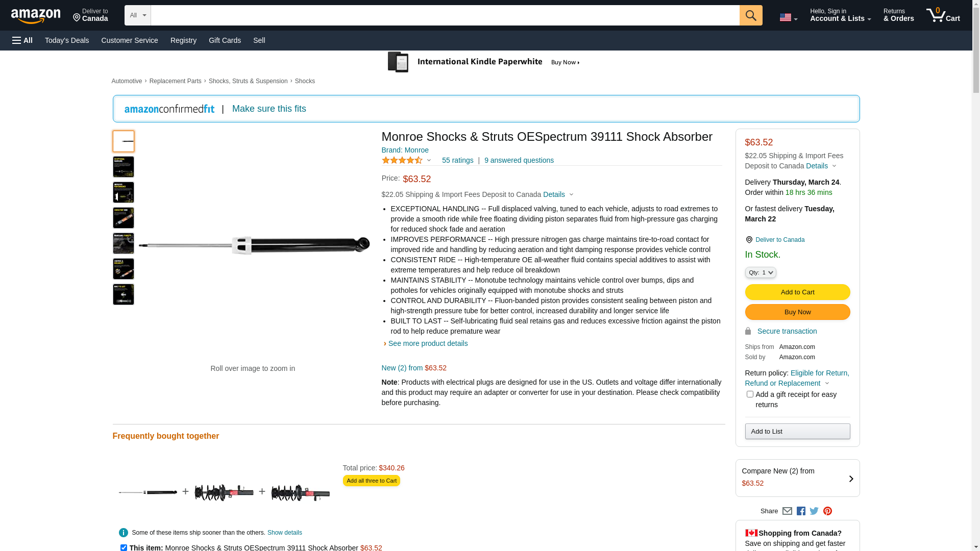This screenshot has width=980, height=551.
Task: Open Today's Deals nav item
Action: pos(67,40)
